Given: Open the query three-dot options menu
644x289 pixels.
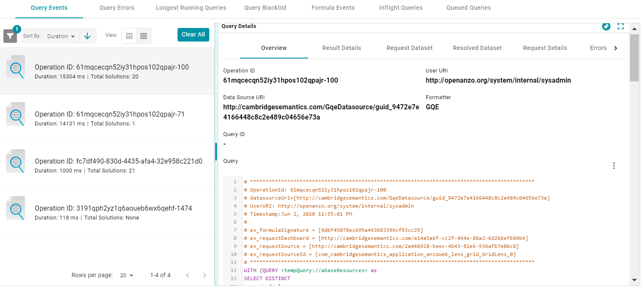Looking at the screenshot, I should [613, 166].
